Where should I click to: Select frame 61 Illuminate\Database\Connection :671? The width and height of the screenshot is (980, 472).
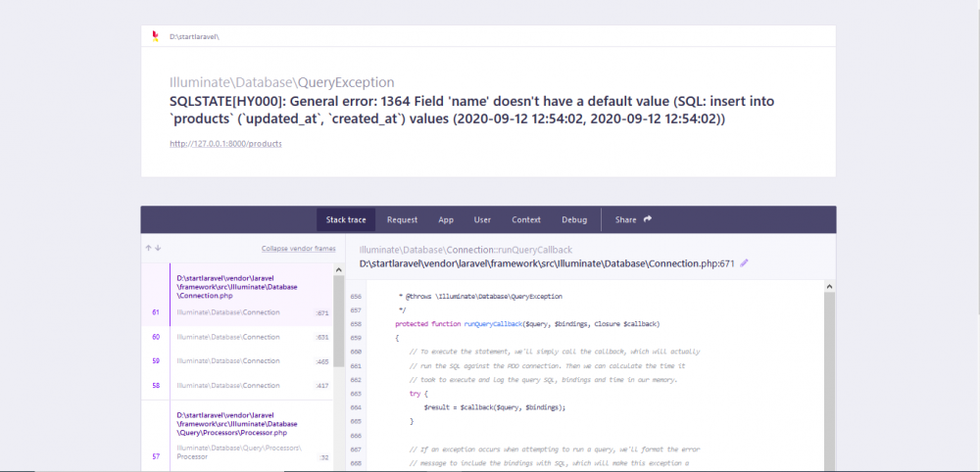click(237, 312)
